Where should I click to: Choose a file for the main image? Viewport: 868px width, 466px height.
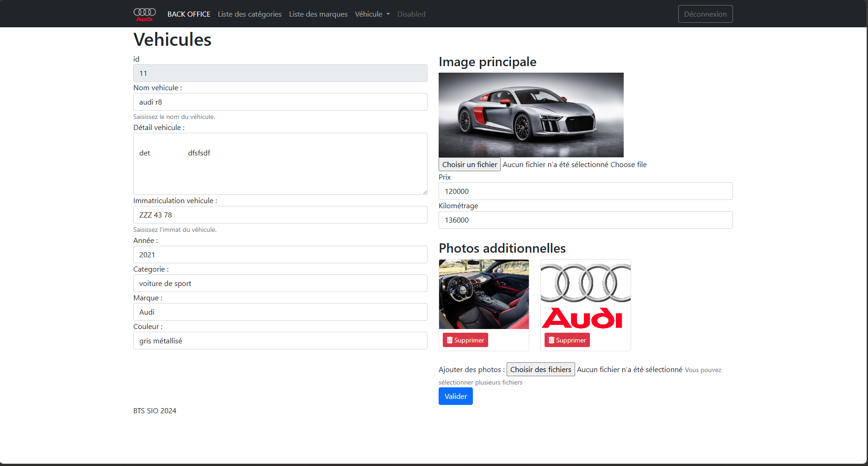click(470, 164)
